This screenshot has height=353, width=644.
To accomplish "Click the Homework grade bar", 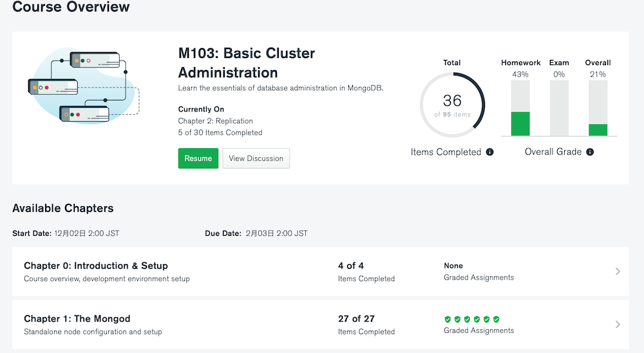I will (x=520, y=108).
